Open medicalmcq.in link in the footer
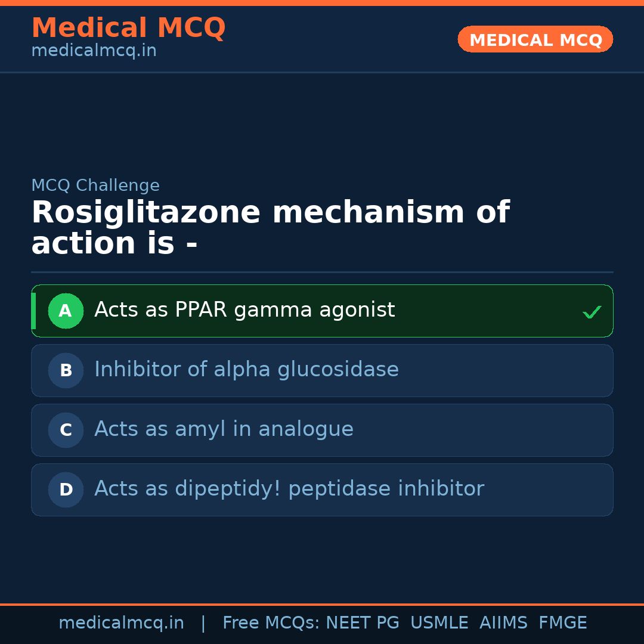Image resolution: width=644 pixels, height=644 pixels. [121, 623]
